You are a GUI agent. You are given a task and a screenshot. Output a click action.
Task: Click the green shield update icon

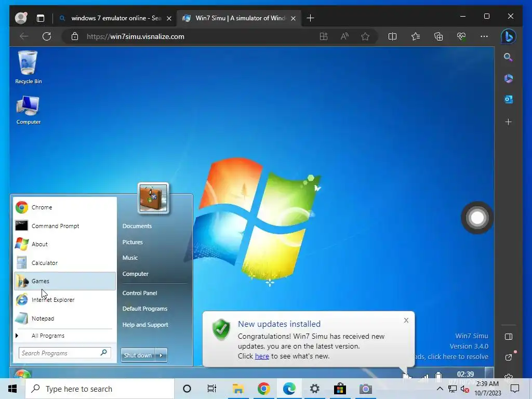[x=221, y=329]
